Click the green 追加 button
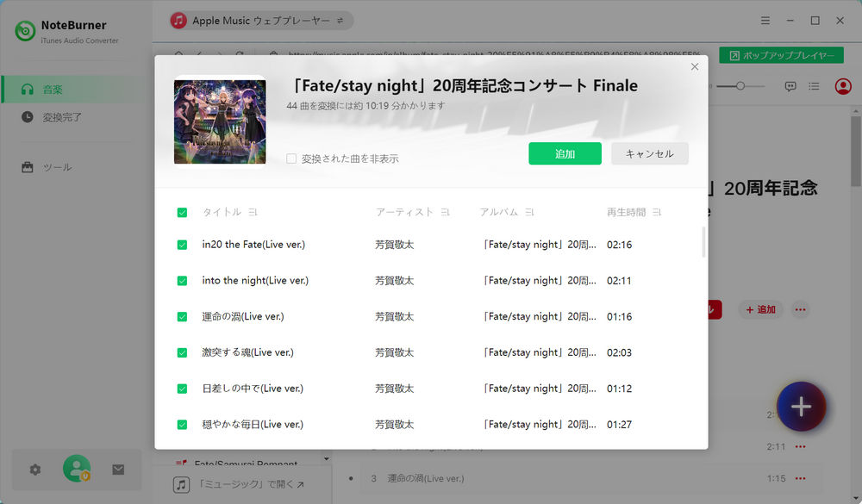The image size is (862, 504). 565,152
